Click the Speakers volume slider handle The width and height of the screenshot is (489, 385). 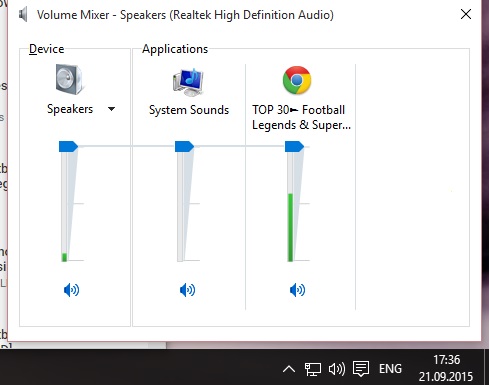pos(68,146)
